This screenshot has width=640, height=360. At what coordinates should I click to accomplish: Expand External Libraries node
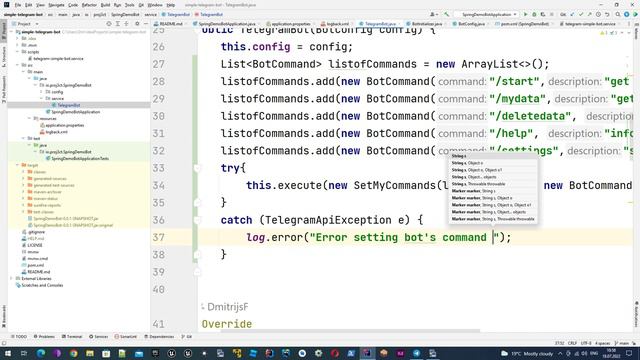12,279
